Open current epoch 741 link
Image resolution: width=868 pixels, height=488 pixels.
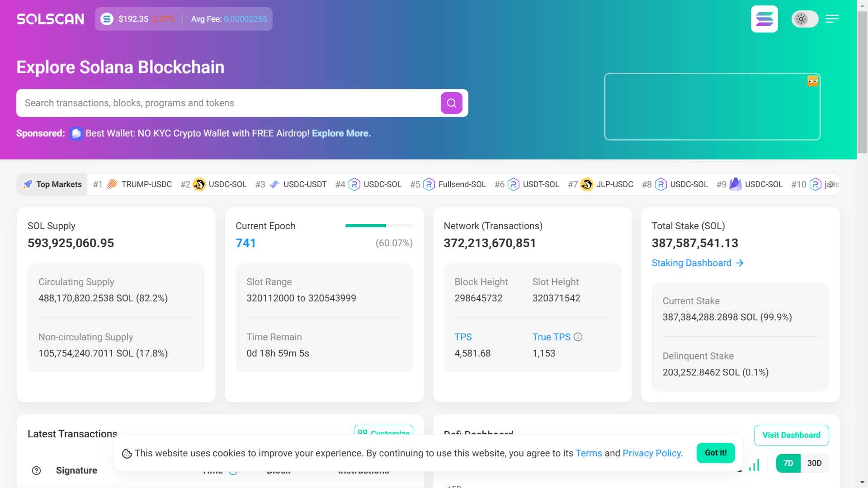point(245,243)
